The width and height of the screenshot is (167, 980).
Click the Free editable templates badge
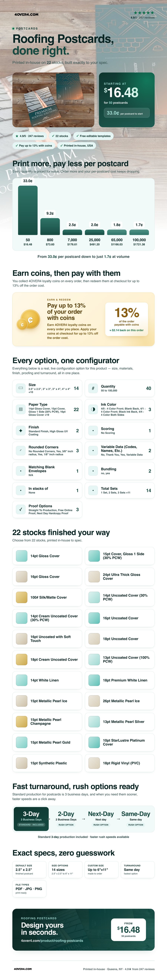[x=93, y=136]
